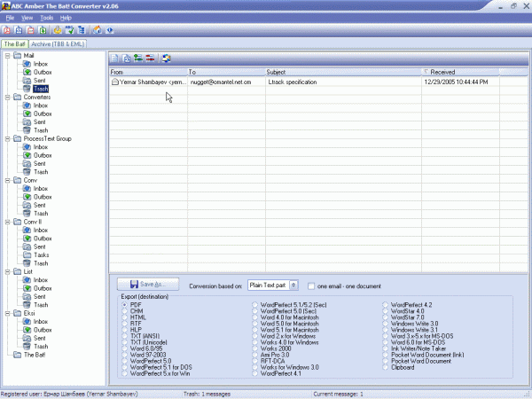Click the green-arrow export toolbar icon
Screen dimensions: 532x399
(43, 30)
